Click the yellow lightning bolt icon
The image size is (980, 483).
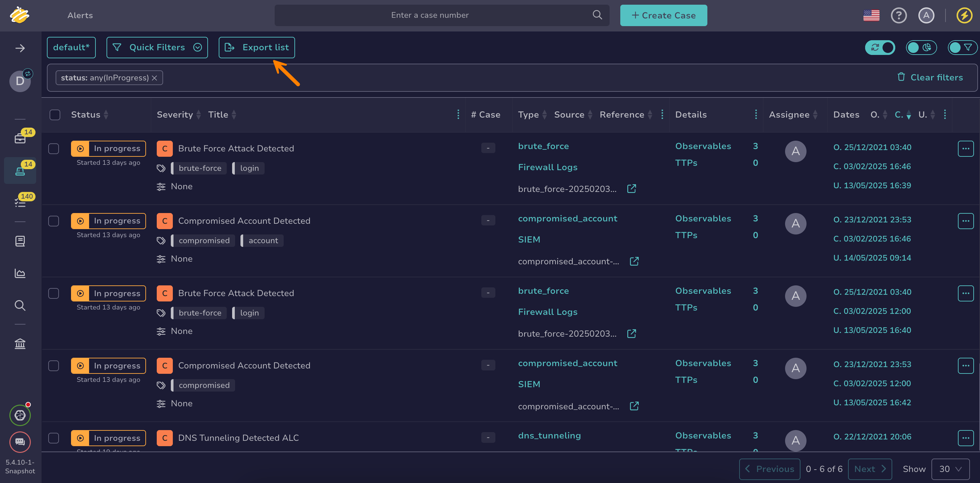point(964,15)
